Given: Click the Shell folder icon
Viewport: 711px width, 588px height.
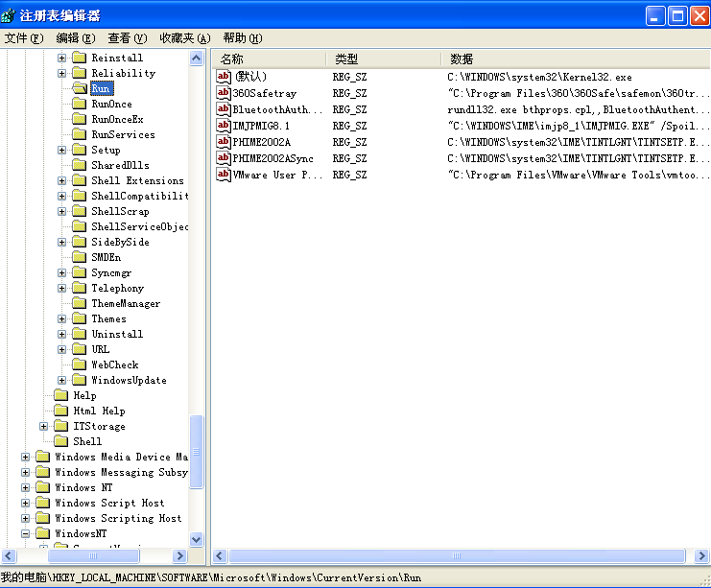Looking at the screenshot, I should tap(61, 441).
